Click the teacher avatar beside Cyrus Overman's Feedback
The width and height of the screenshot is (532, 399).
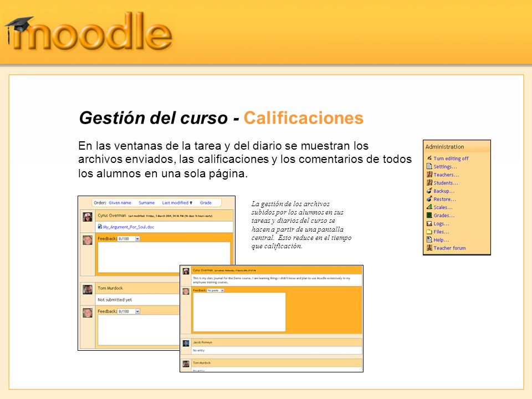coord(88,240)
